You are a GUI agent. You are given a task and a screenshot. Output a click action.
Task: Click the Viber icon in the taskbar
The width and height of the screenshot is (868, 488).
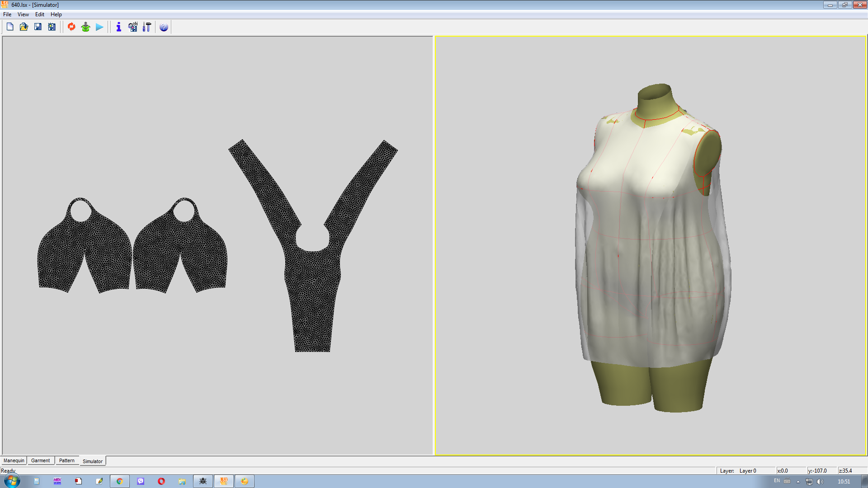coord(141,481)
